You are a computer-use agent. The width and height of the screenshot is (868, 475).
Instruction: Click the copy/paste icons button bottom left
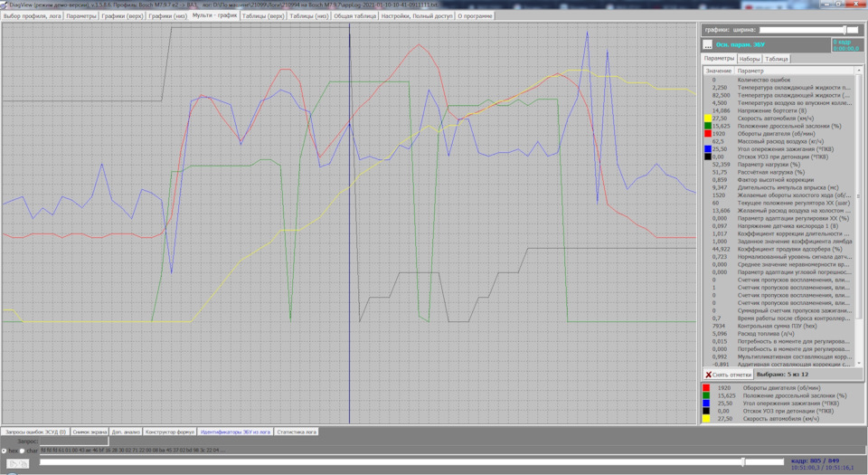click(18, 464)
